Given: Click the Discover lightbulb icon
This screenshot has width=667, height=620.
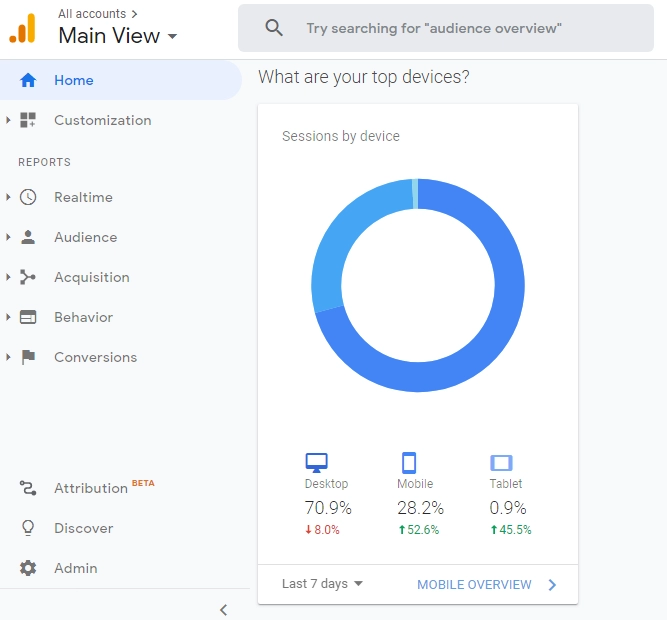Looking at the screenshot, I should 28,528.
